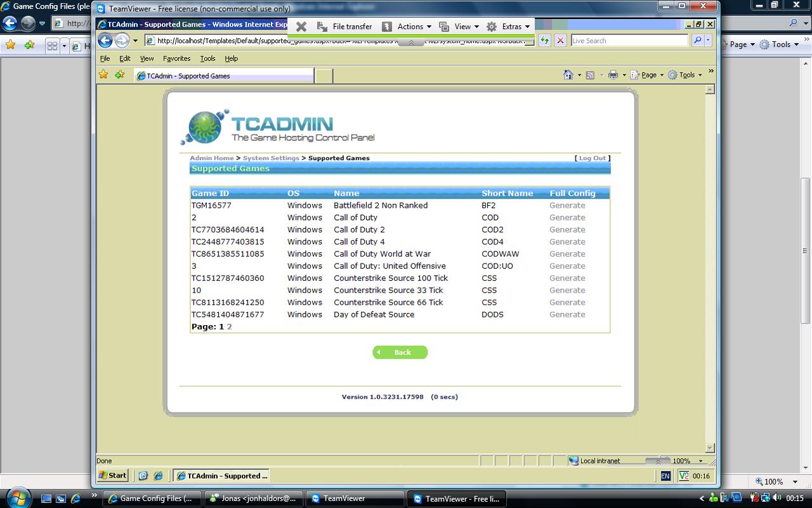
Task: Click the local Internet Explorer quick launch icon
Action: (75, 498)
